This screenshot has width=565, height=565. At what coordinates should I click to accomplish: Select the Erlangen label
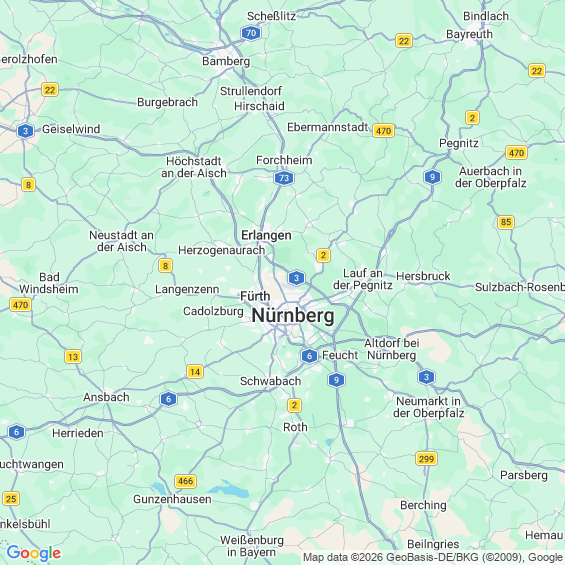coord(266,235)
